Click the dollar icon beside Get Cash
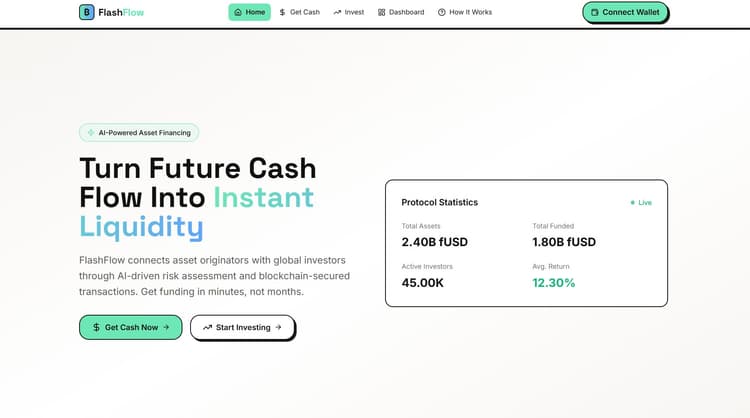750x418 pixels. click(283, 12)
